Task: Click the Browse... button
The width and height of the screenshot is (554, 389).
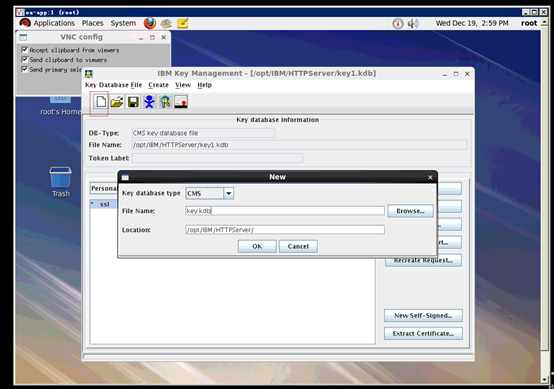Action: point(410,211)
